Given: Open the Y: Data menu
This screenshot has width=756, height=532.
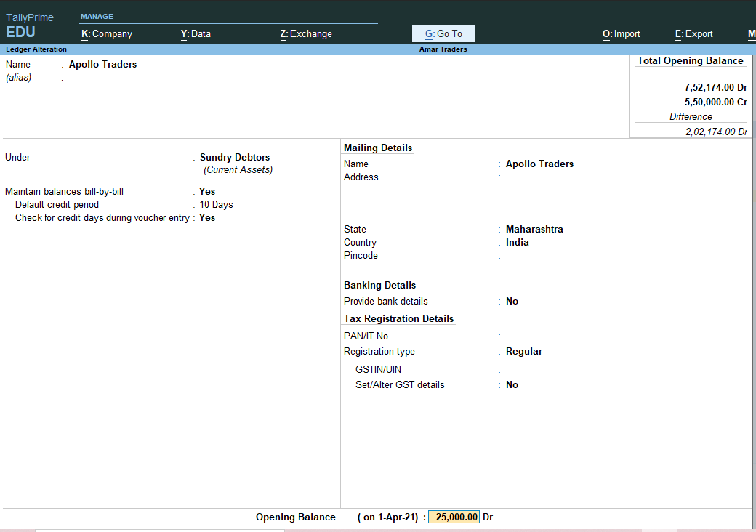Looking at the screenshot, I should point(195,33).
